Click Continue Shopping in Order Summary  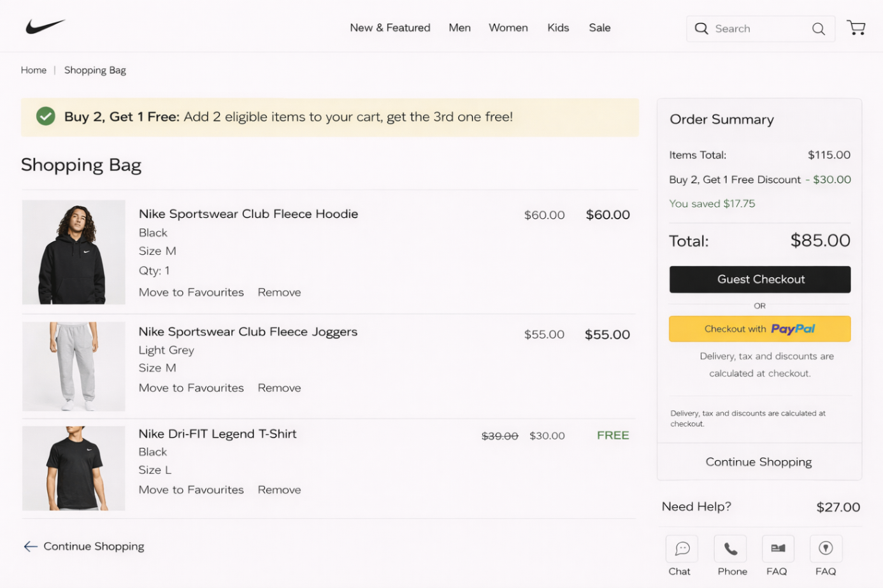(758, 461)
